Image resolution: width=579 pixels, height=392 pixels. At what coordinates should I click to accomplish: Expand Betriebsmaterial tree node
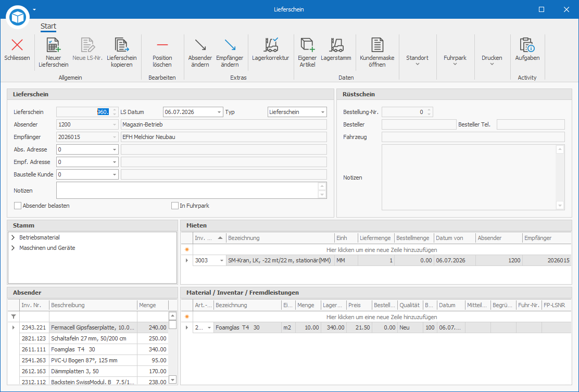14,237
